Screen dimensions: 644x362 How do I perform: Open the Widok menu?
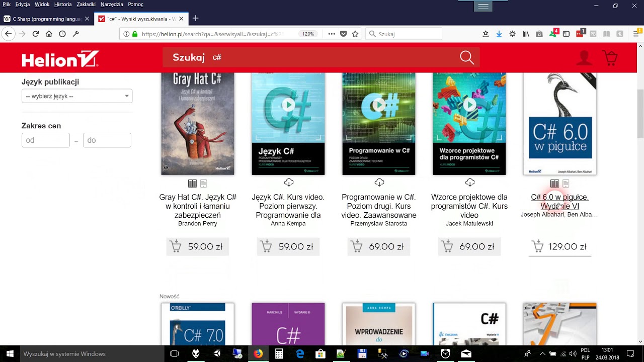click(42, 4)
